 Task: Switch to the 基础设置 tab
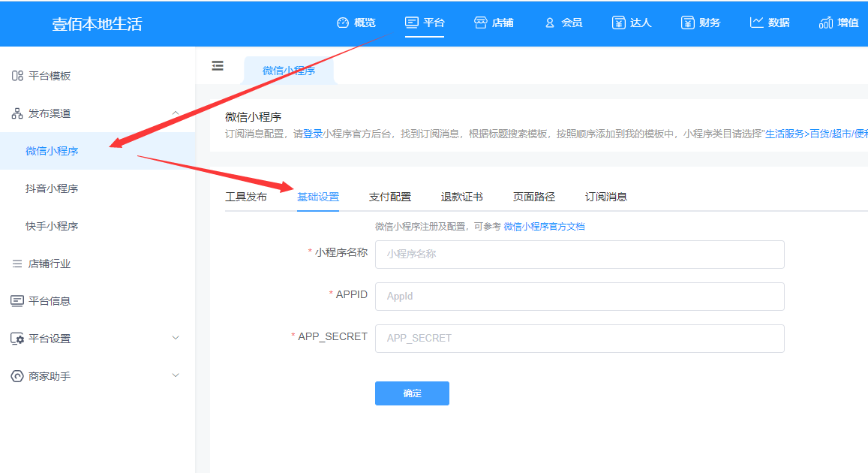[x=318, y=197]
